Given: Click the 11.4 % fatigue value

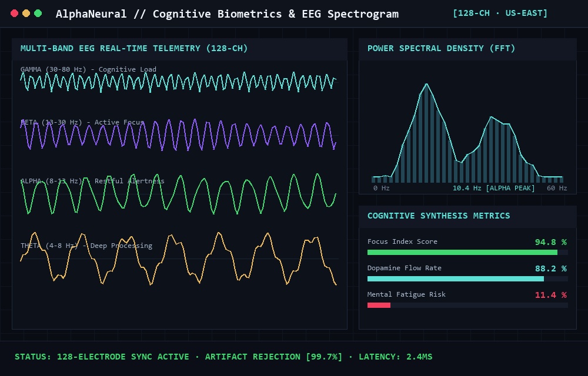Looking at the screenshot, I should click(x=550, y=295).
